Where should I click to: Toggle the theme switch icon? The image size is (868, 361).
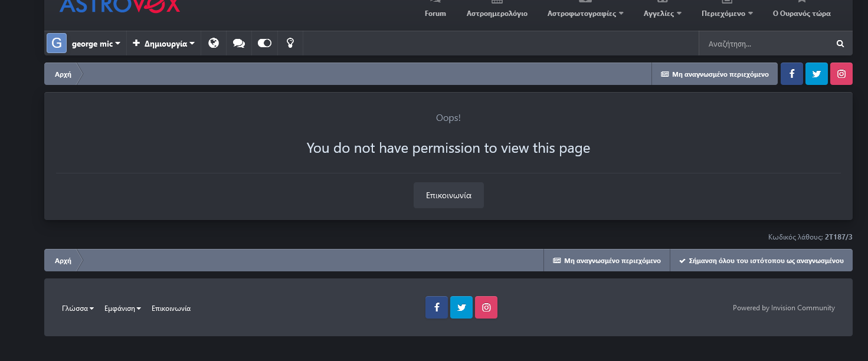(x=264, y=43)
